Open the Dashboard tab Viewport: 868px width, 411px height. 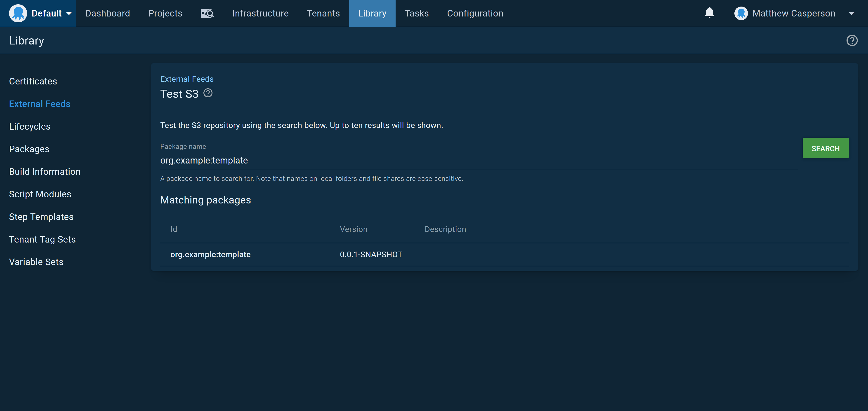[x=108, y=14]
